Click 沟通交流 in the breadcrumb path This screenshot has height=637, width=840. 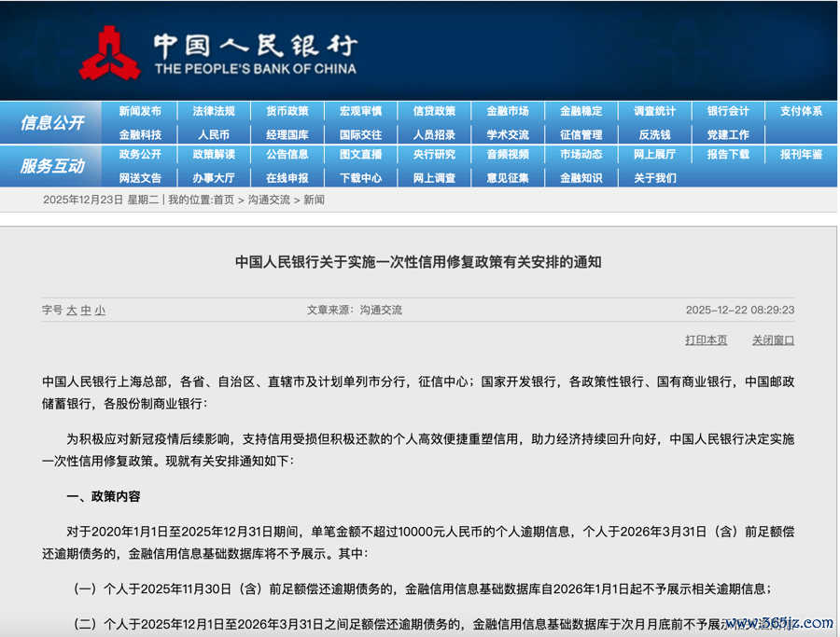click(x=269, y=200)
